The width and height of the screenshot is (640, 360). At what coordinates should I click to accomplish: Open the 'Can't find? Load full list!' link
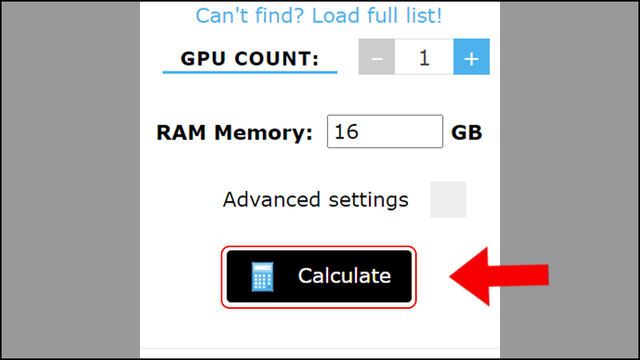319,16
